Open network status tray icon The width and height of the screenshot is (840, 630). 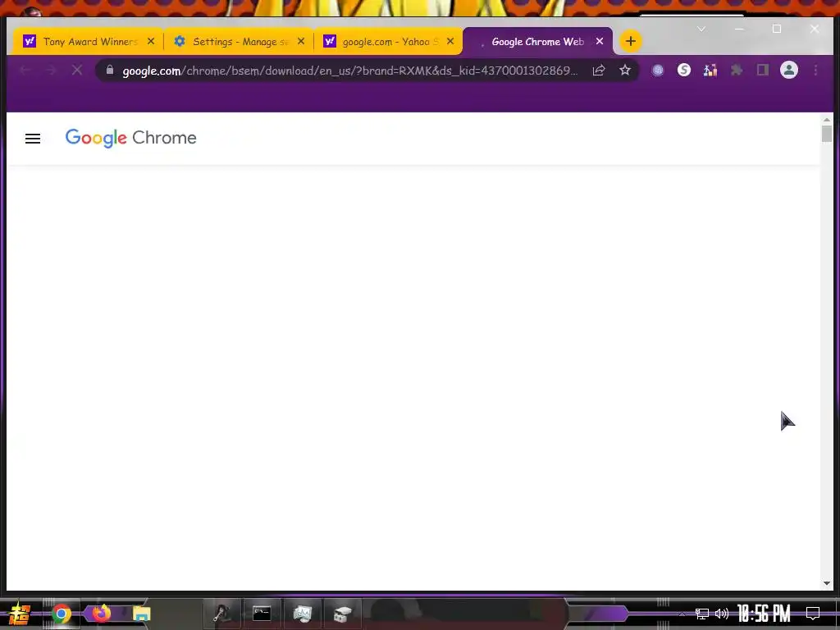pos(702,614)
